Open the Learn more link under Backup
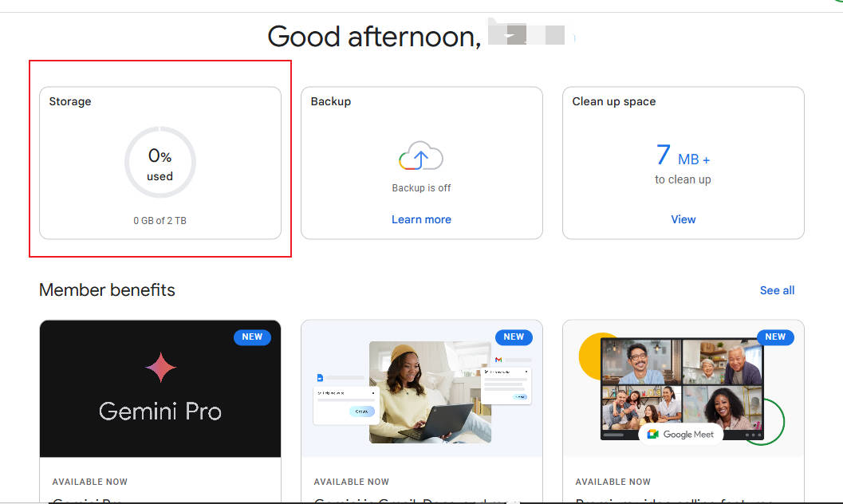 click(421, 219)
